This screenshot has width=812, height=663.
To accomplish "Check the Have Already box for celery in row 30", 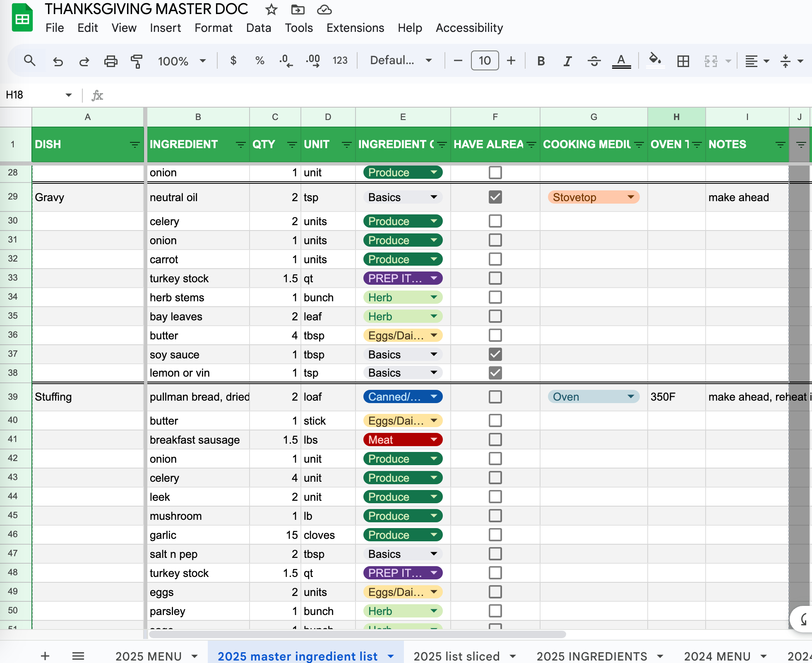I will (495, 221).
